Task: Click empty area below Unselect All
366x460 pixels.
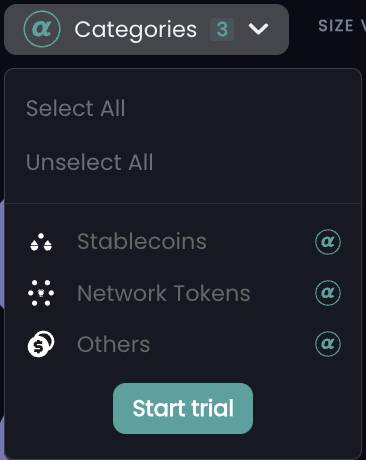Action: 183,188
